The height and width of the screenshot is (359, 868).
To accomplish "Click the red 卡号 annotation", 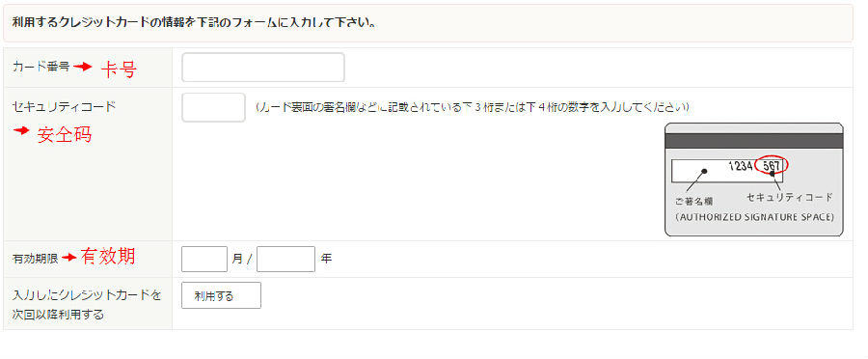I will coord(119,69).
